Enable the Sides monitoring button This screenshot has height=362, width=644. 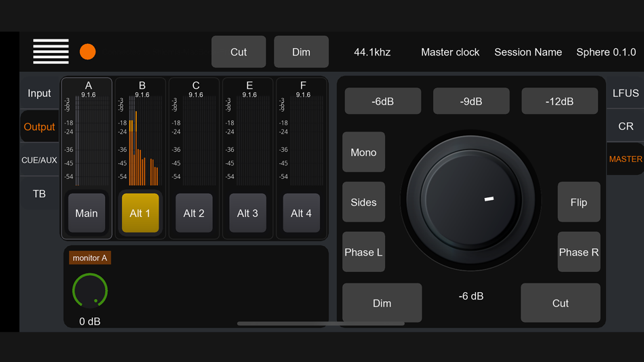[363, 202]
